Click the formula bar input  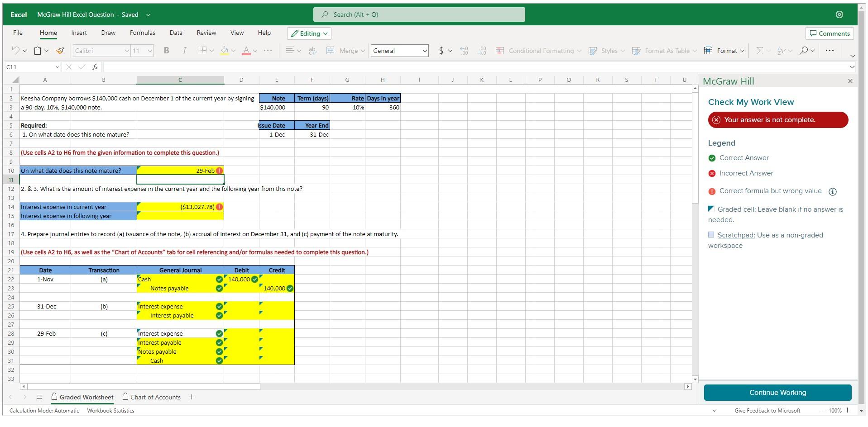tap(475, 67)
